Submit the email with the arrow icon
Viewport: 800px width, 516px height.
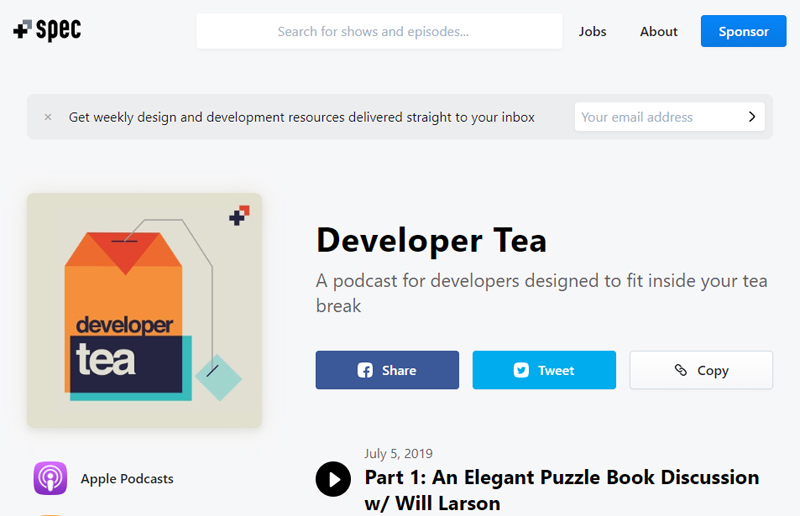coord(752,117)
